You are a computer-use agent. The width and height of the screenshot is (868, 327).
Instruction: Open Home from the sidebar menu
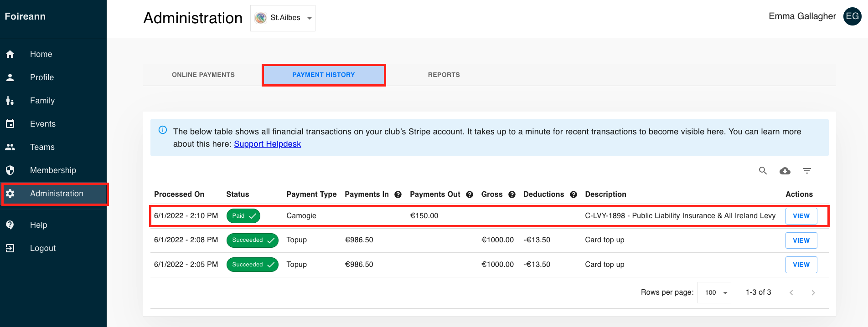[x=41, y=54]
